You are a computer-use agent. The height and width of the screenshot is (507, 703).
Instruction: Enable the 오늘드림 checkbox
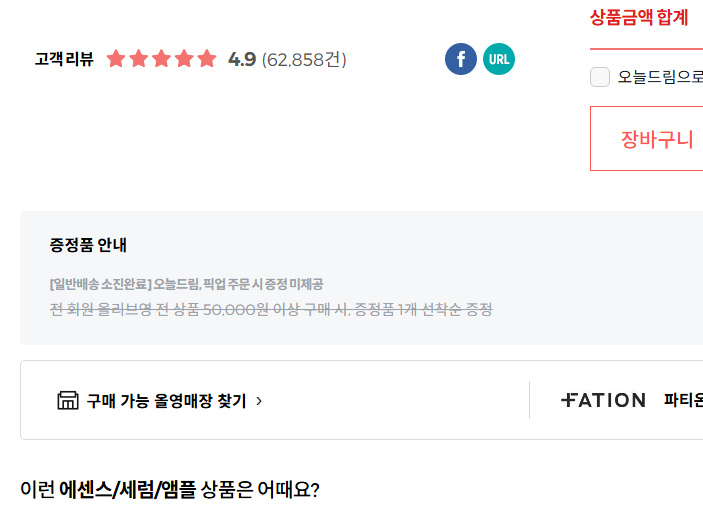coord(600,77)
